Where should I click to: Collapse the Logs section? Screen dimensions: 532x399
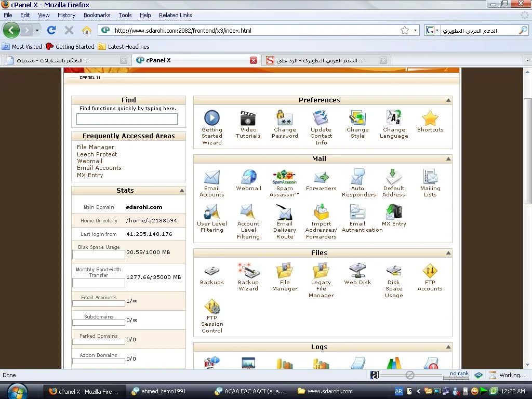click(x=448, y=347)
